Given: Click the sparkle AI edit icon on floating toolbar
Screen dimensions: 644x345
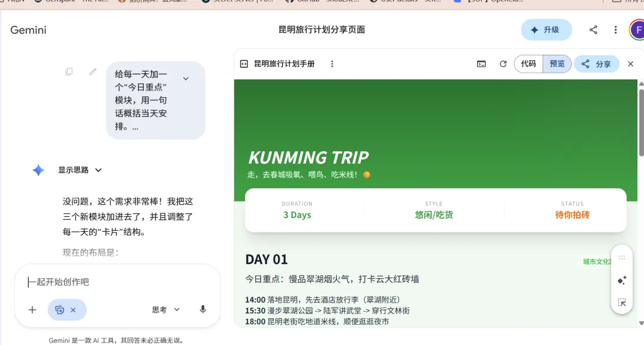Looking at the screenshot, I should pyautogui.click(x=622, y=280).
